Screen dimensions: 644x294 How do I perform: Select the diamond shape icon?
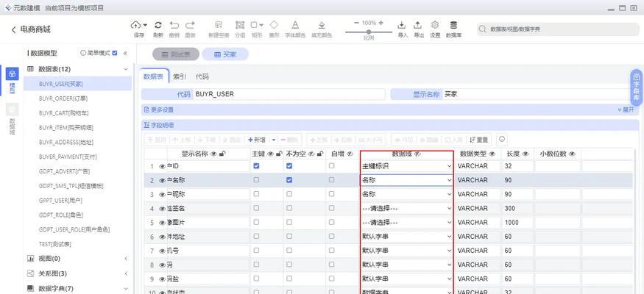274,25
